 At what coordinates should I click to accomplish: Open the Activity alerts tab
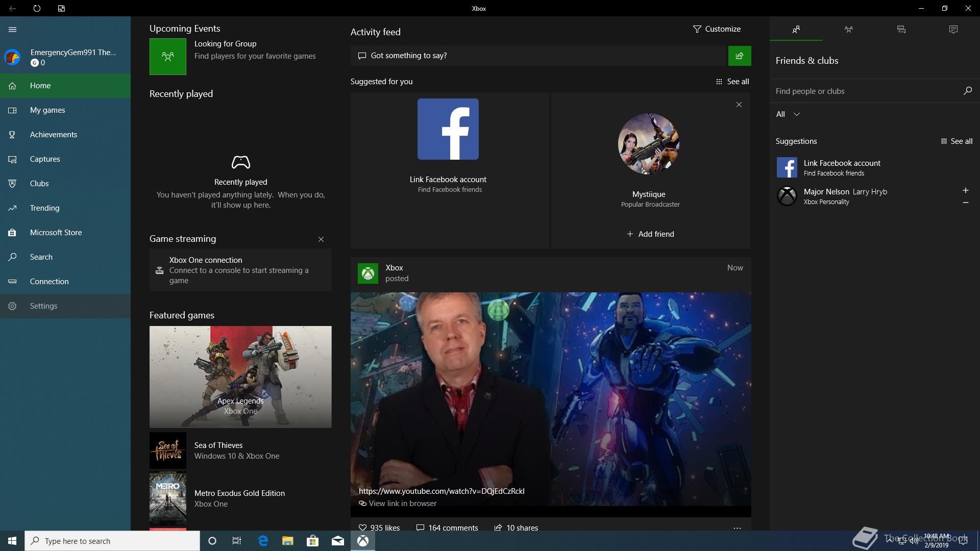click(x=953, y=30)
